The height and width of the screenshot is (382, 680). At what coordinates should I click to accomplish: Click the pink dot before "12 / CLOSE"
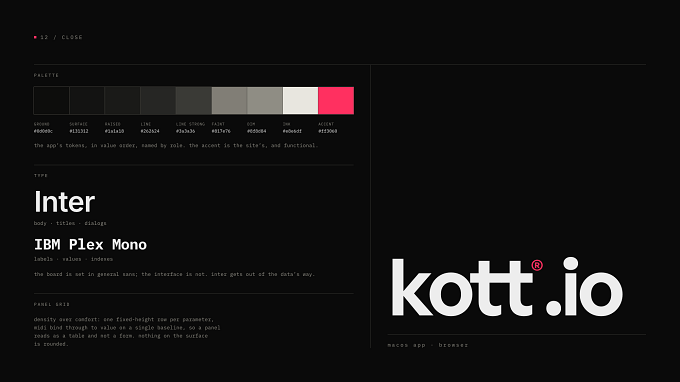[35, 37]
